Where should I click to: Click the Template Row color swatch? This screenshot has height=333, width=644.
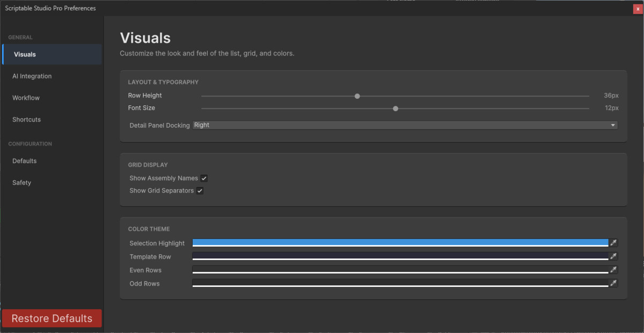point(400,256)
